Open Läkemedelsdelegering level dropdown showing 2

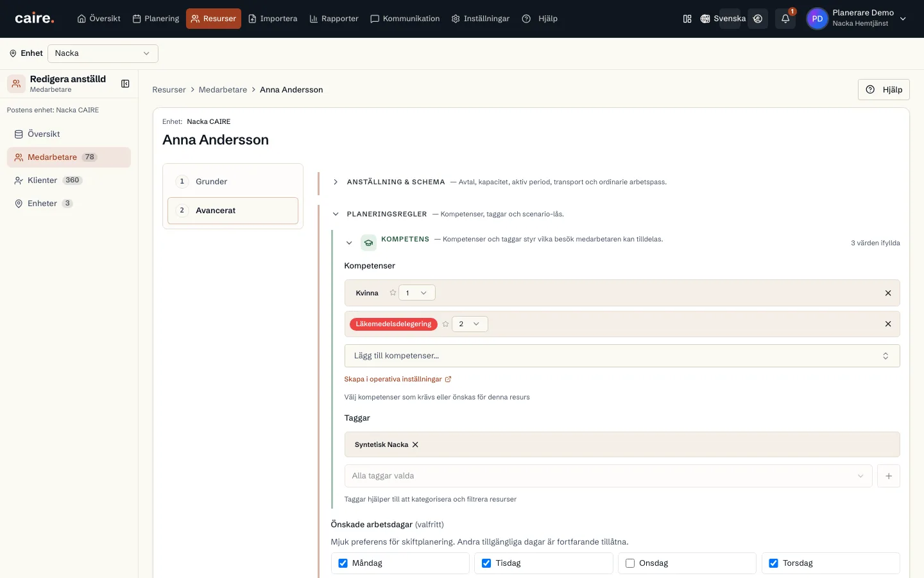(x=470, y=324)
